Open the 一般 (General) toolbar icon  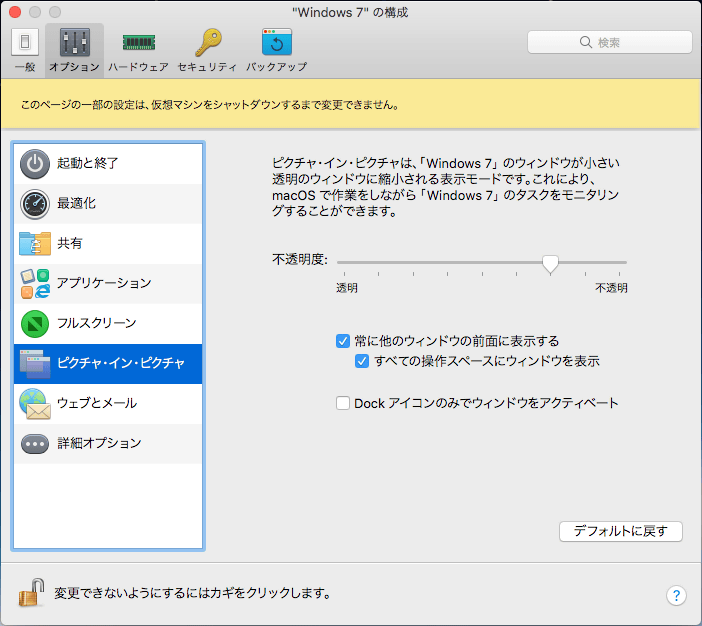[25, 42]
